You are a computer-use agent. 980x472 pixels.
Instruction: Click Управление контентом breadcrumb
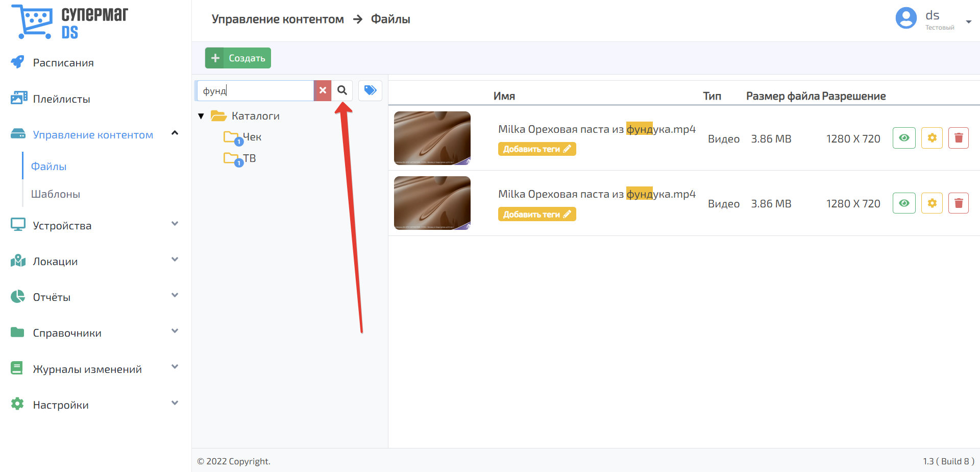[278, 19]
